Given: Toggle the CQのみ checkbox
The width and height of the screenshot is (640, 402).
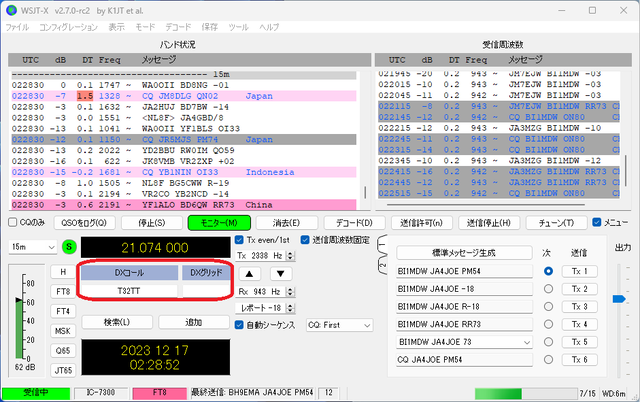Looking at the screenshot, I should [13, 222].
